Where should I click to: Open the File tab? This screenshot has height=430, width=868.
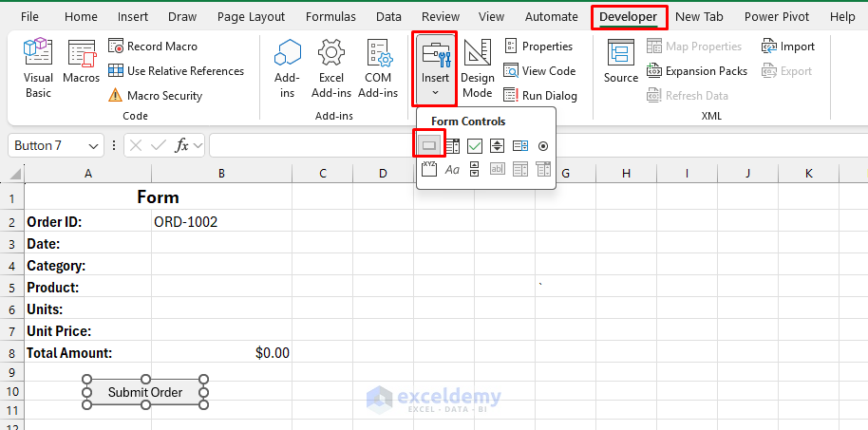(x=29, y=17)
